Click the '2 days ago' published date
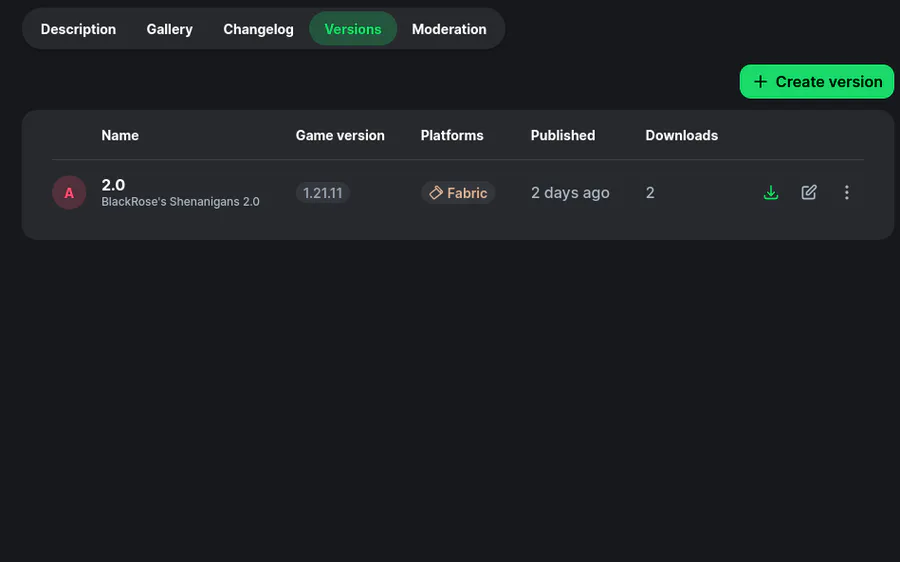Viewport: 900px width, 562px height. click(570, 193)
